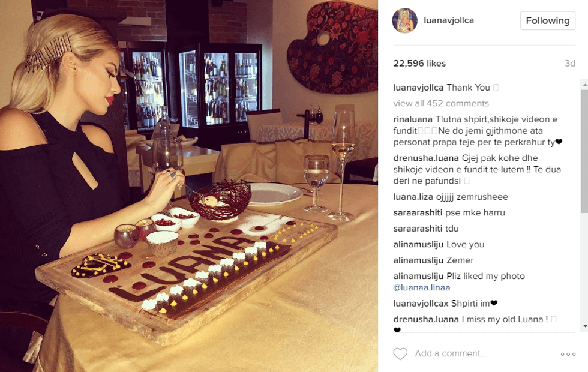Open the @luanaa.linaa mention link

click(x=421, y=287)
